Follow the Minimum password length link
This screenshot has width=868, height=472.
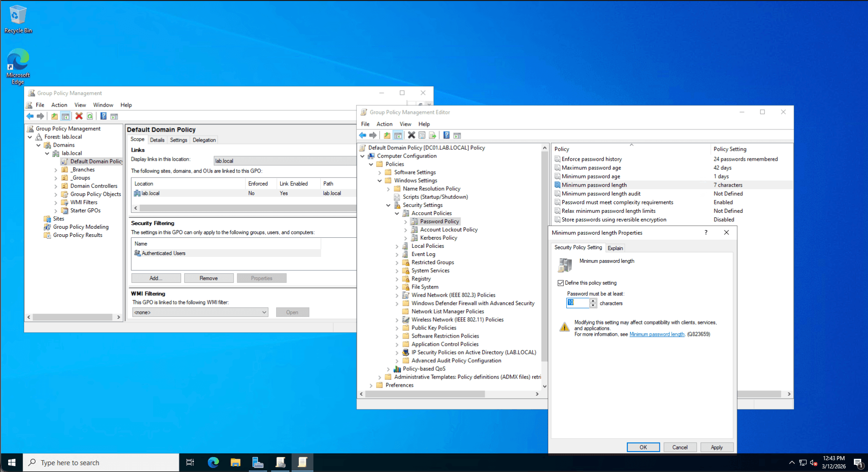(x=656, y=334)
